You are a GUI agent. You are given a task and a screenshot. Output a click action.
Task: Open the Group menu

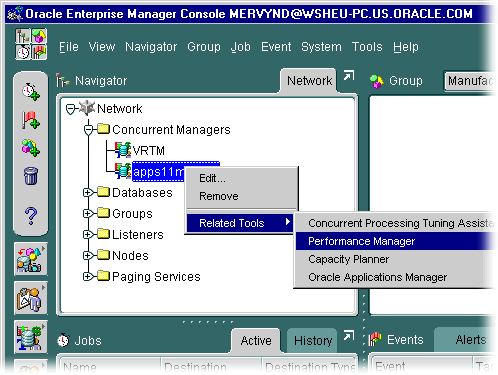pyautogui.click(x=204, y=47)
